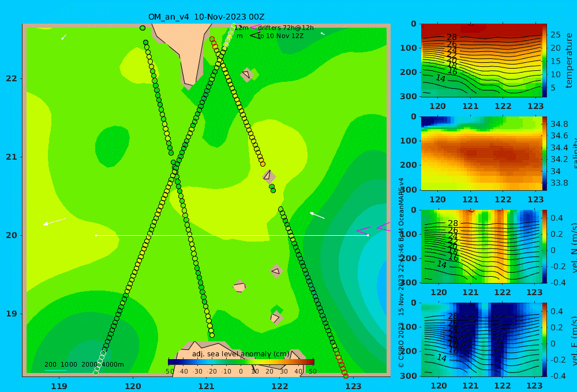The image size is (577, 392).
Task: Click the white transect line along latitude 20
Action: [x=232, y=235]
